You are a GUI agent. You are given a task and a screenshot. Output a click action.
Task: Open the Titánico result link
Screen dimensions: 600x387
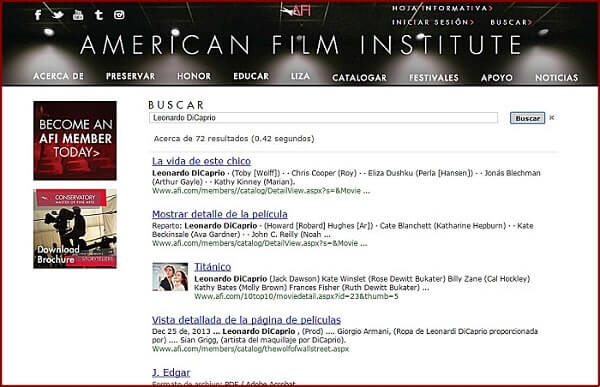(x=213, y=267)
